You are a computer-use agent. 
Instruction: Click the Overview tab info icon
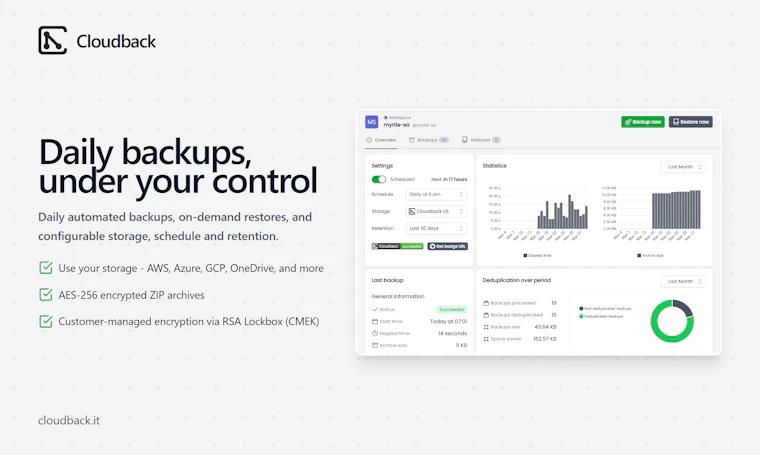click(x=369, y=140)
